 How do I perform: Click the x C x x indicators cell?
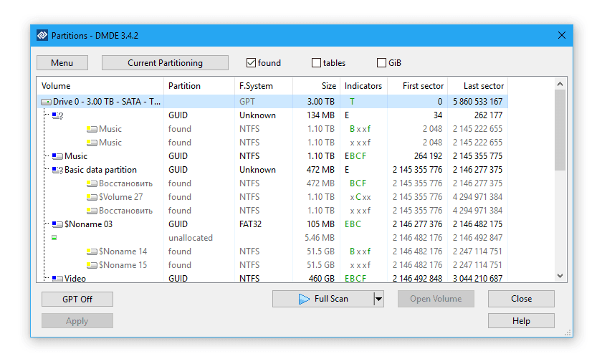pos(360,197)
